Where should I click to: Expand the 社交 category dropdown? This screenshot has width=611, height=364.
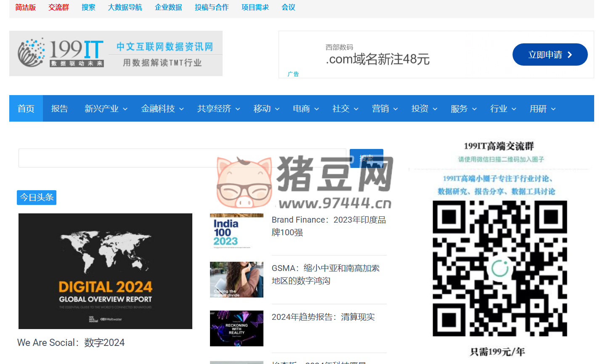click(345, 108)
